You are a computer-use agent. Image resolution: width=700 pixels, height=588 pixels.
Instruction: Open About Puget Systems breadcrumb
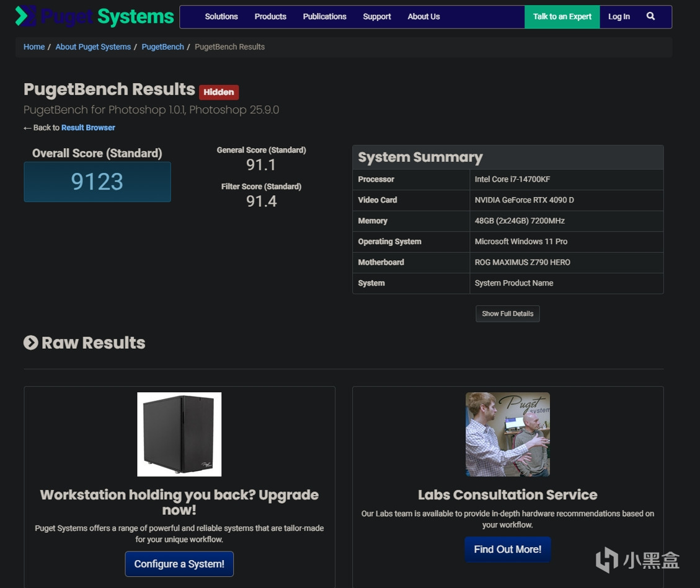click(93, 47)
